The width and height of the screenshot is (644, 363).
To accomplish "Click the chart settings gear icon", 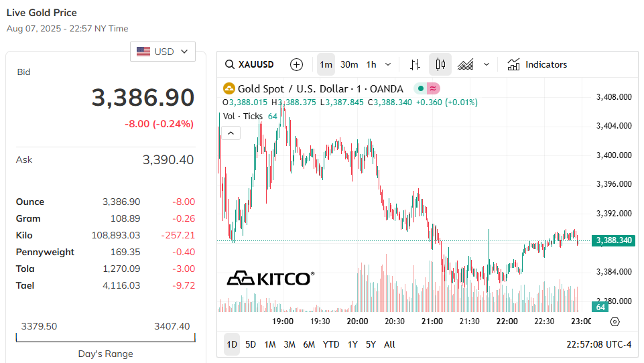I will (615, 321).
